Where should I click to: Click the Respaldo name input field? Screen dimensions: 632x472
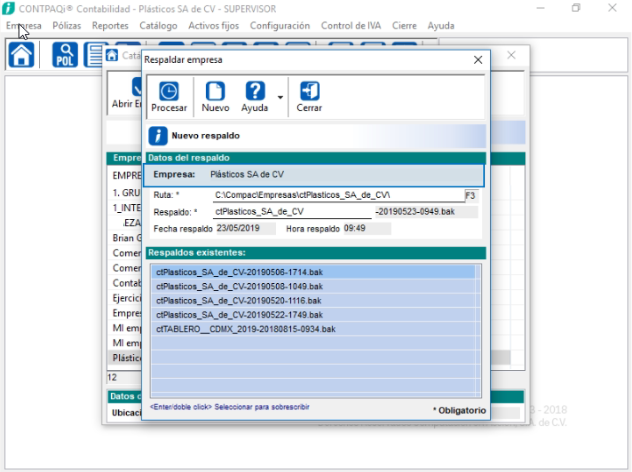(x=292, y=212)
